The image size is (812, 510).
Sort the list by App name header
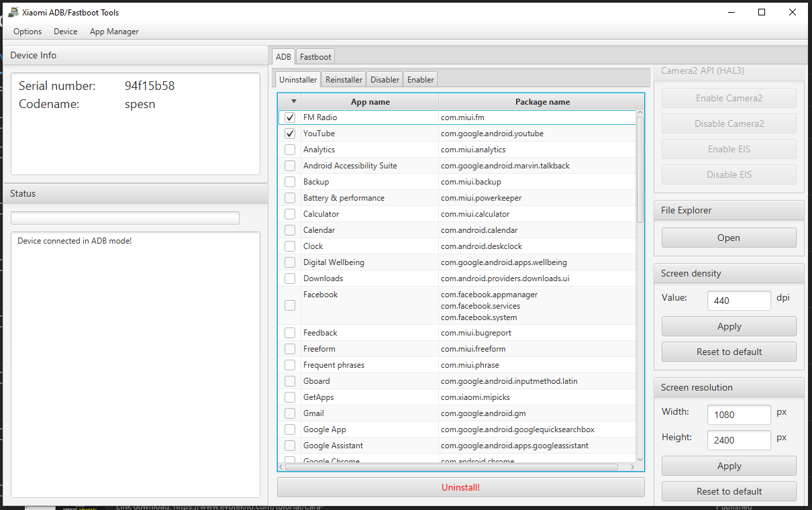(370, 102)
